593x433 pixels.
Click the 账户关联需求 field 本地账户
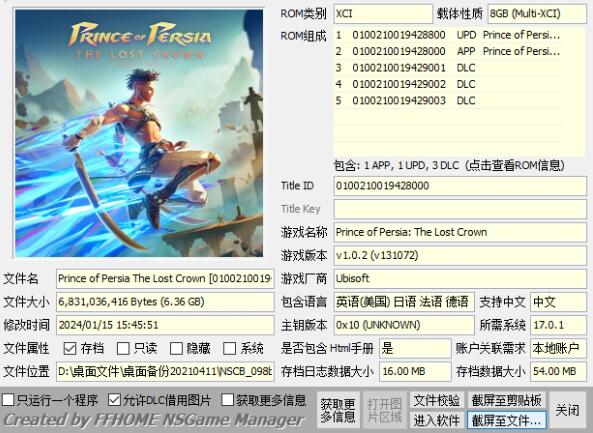559,348
